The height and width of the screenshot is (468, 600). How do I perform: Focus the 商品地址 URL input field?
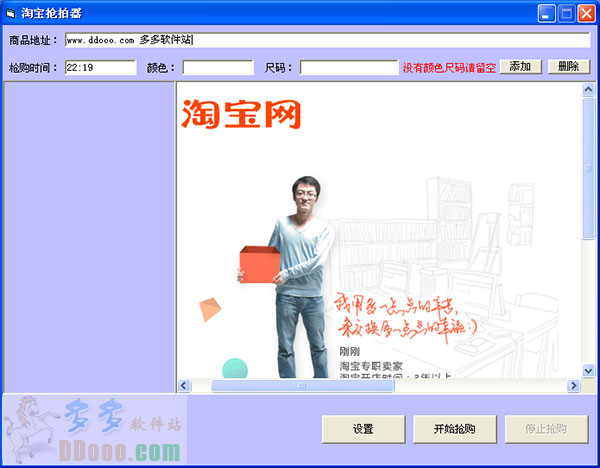coord(328,40)
